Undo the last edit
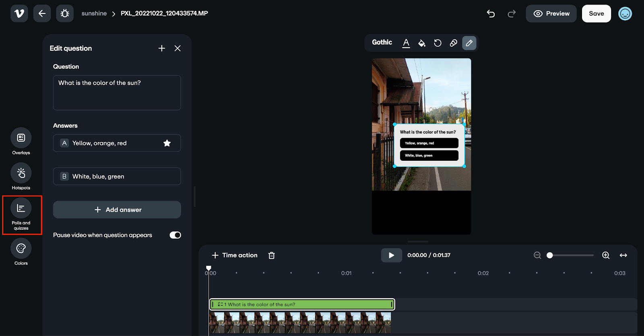Image resolution: width=644 pixels, height=336 pixels. pyautogui.click(x=491, y=14)
